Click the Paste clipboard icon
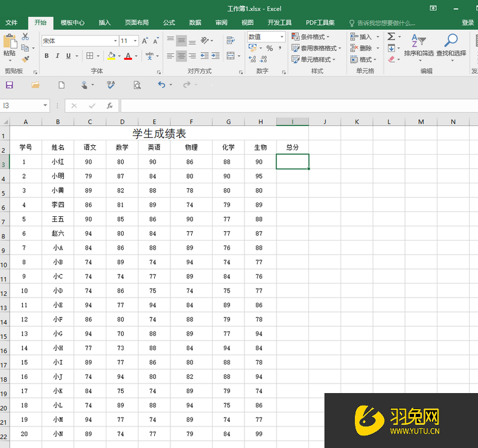The height and width of the screenshot is (448, 478). point(10,41)
